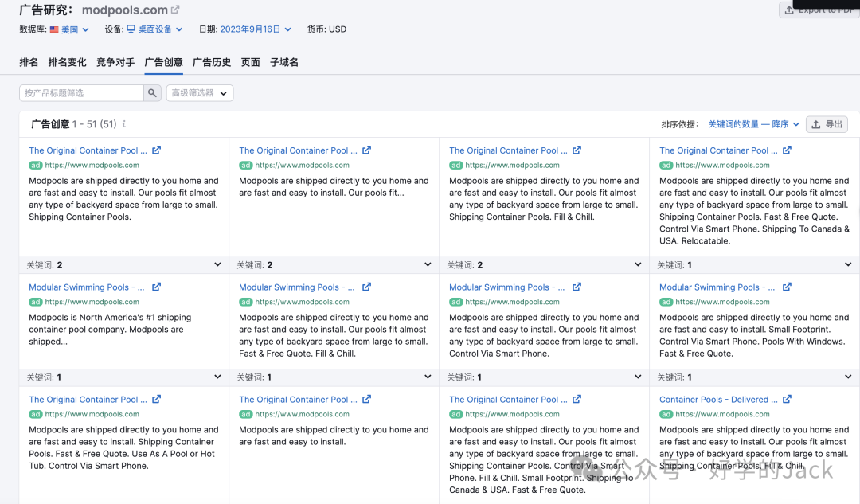Screen dimensions: 860x504
Task: Open ad title above 'Shipping Container Pools.' with 2 keywords
Action: (88, 150)
